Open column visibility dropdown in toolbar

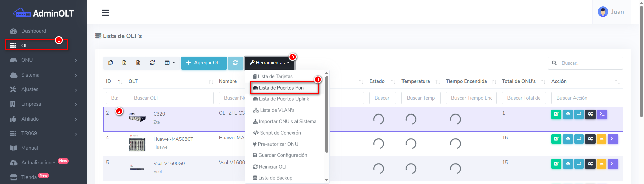tap(169, 63)
